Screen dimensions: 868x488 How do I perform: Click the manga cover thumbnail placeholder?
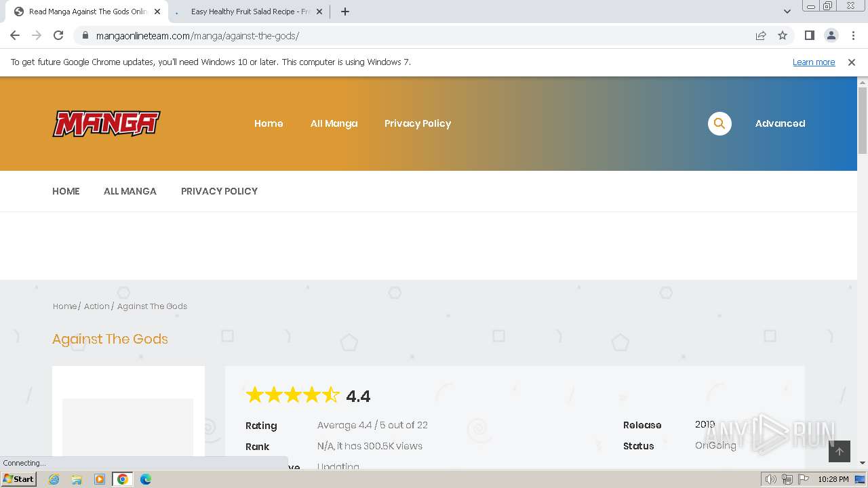(128, 427)
